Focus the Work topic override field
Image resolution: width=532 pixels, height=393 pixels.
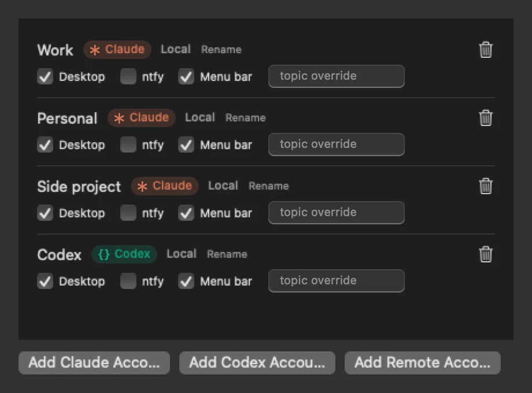[x=337, y=76]
